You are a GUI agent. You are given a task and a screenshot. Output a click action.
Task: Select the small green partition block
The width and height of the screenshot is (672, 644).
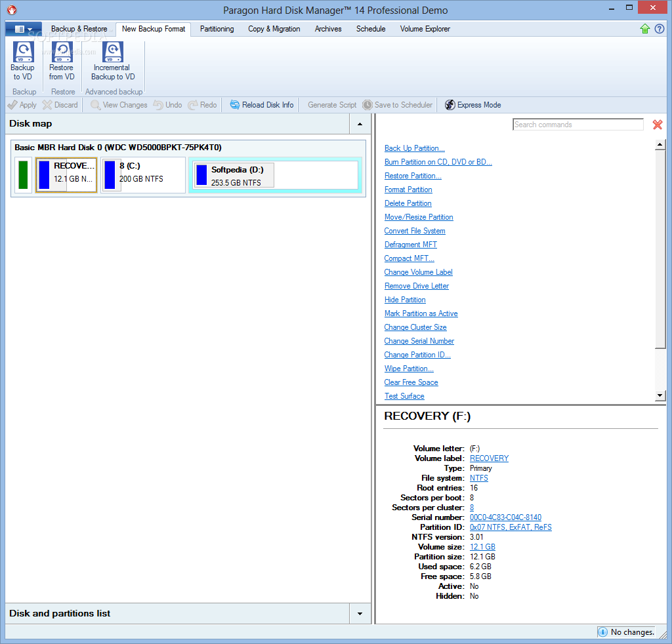click(23, 174)
